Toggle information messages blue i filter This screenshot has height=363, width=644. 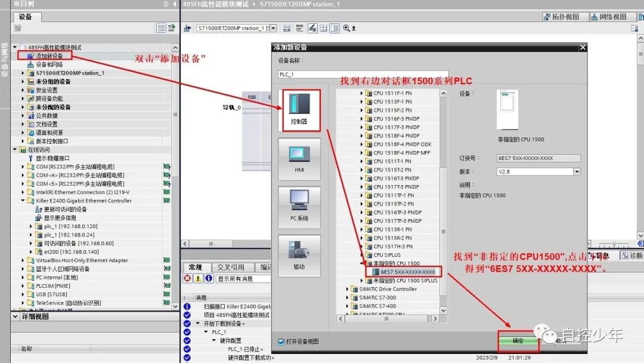point(209,278)
